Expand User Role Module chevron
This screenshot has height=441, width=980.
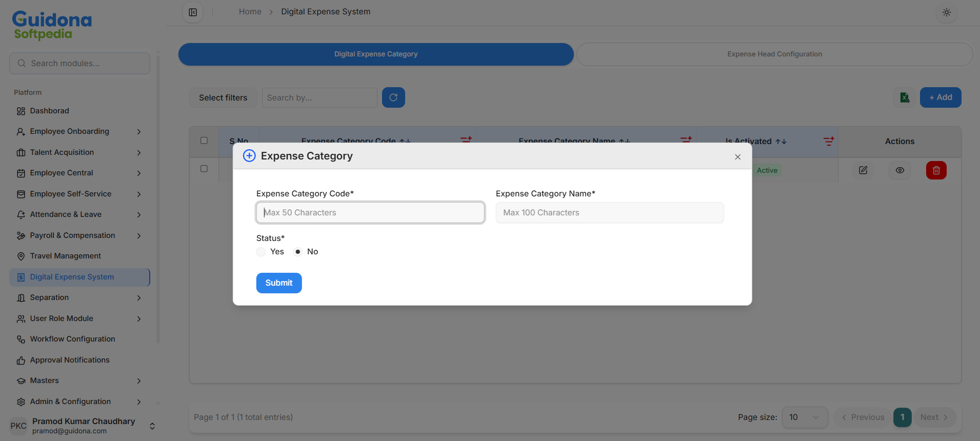pyautogui.click(x=139, y=319)
